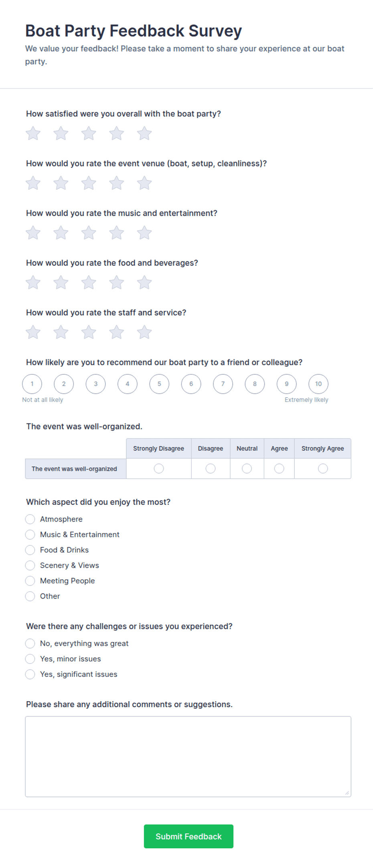
Task: Choose No, everything was great
Action: click(30, 643)
